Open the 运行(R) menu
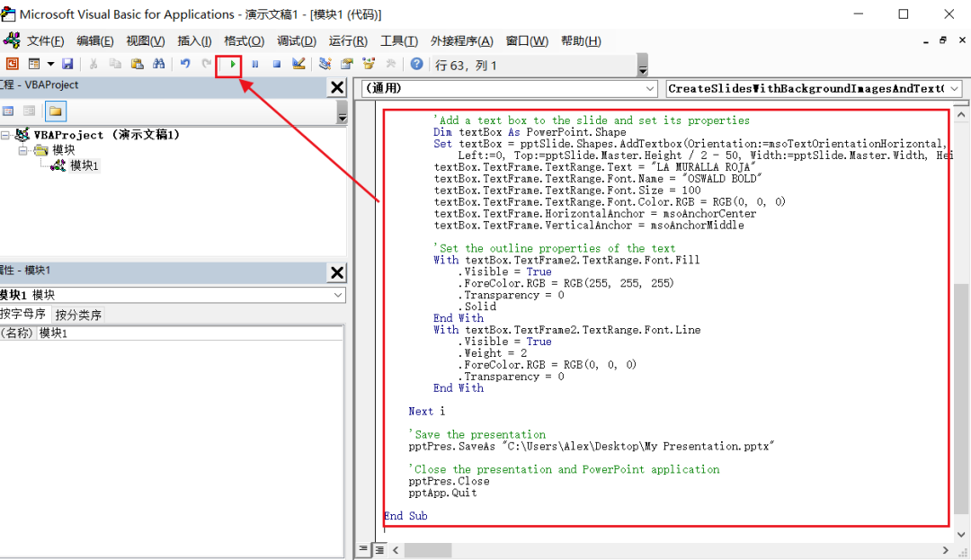This screenshot has width=971, height=560. click(x=347, y=40)
